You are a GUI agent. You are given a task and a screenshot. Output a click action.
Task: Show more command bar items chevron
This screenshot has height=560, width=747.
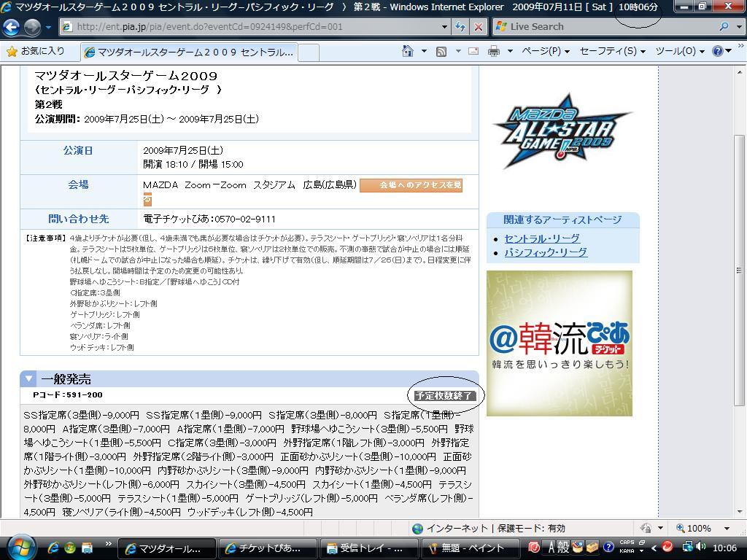(741, 46)
